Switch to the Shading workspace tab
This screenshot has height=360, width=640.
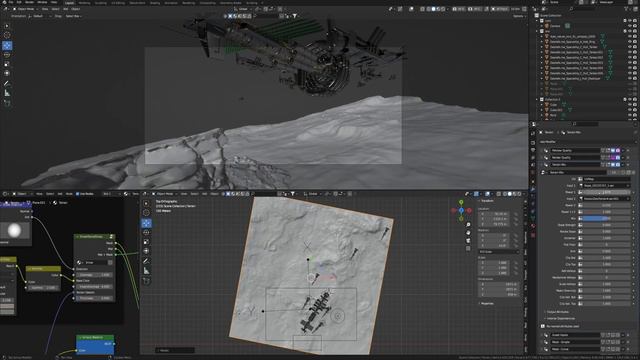[155, 3]
